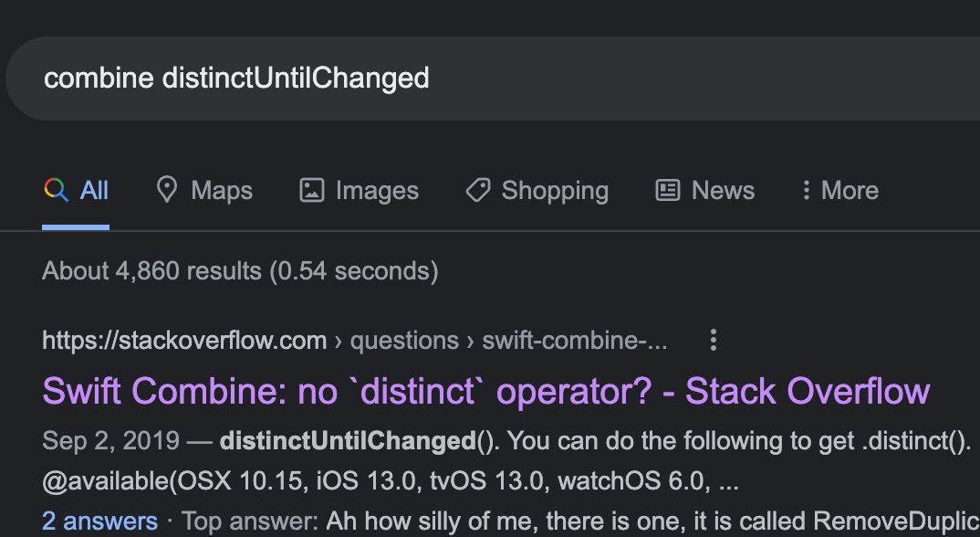980x537 pixels.
Task: Open the Shopping tab label
Action: click(555, 190)
